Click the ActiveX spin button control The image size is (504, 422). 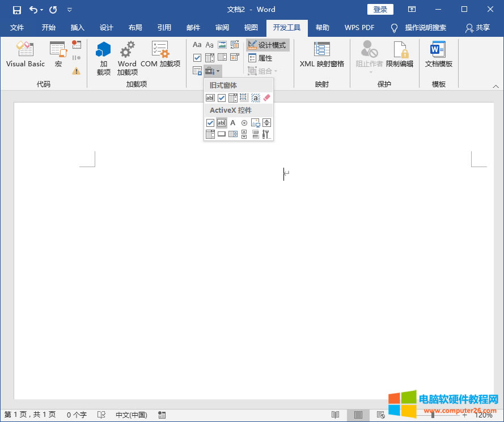tap(266, 122)
